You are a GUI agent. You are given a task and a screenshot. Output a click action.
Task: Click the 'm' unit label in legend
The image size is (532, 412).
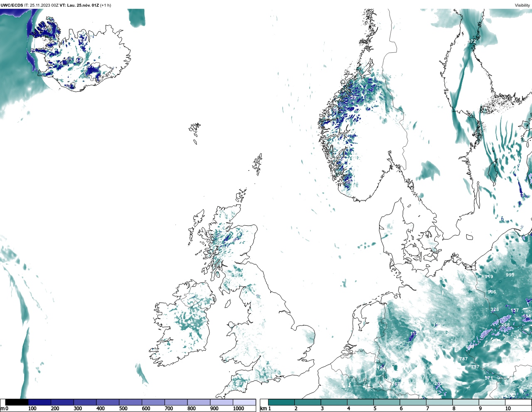[x=2, y=409]
